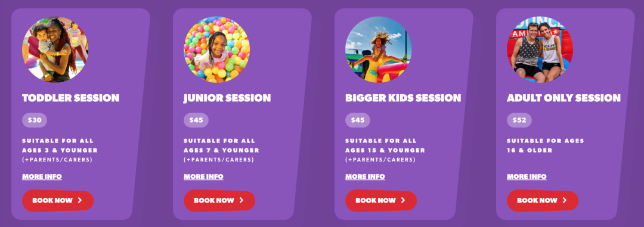Click the Toddler Session circular photo
This screenshot has height=227, width=644.
[55, 49]
